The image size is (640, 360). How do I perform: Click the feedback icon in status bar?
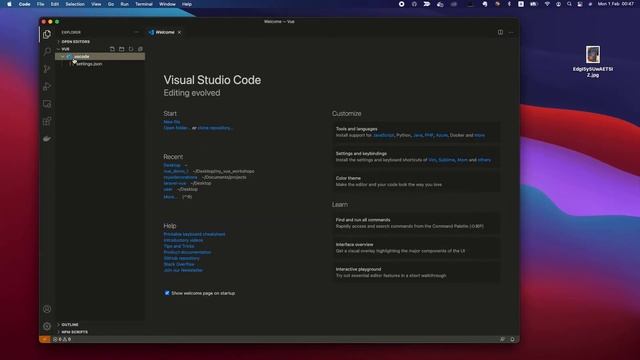pyautogui.click(x=502, y=339)
